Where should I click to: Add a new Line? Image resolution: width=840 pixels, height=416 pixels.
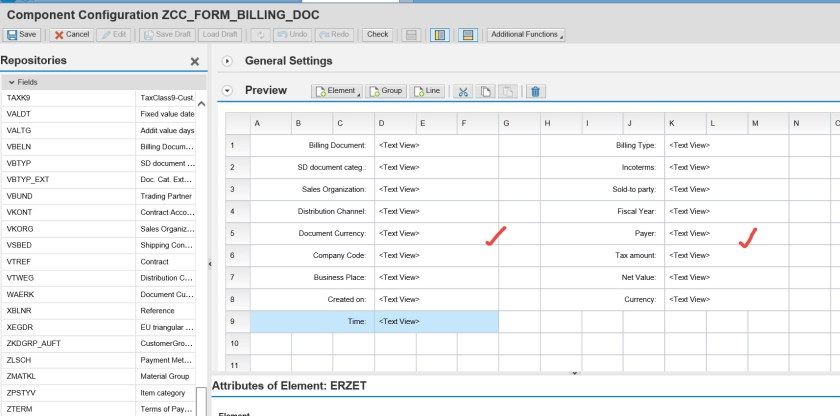pos(427,91)
